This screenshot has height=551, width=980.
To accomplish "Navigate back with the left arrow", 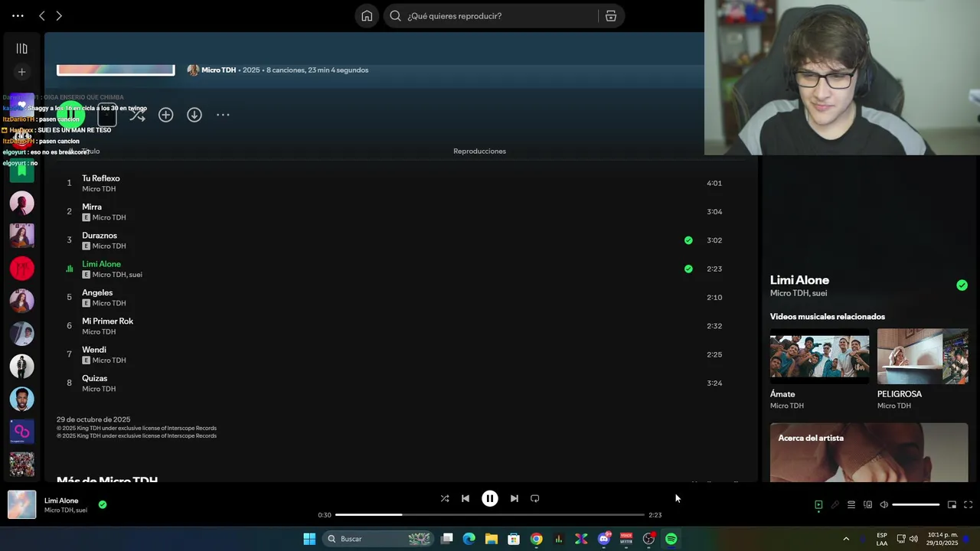I will [x=42, y=16].
